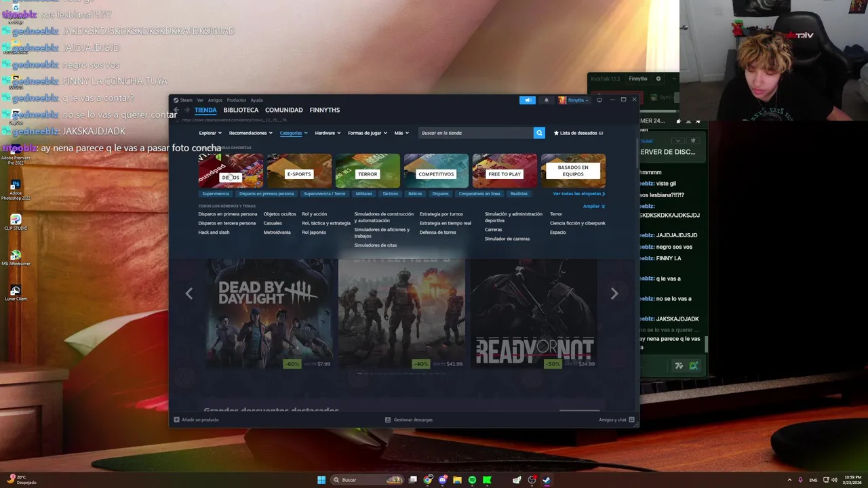
Task: Open the Steam taskbar icon
Action: pyautogui.click(x=547, y=480)
